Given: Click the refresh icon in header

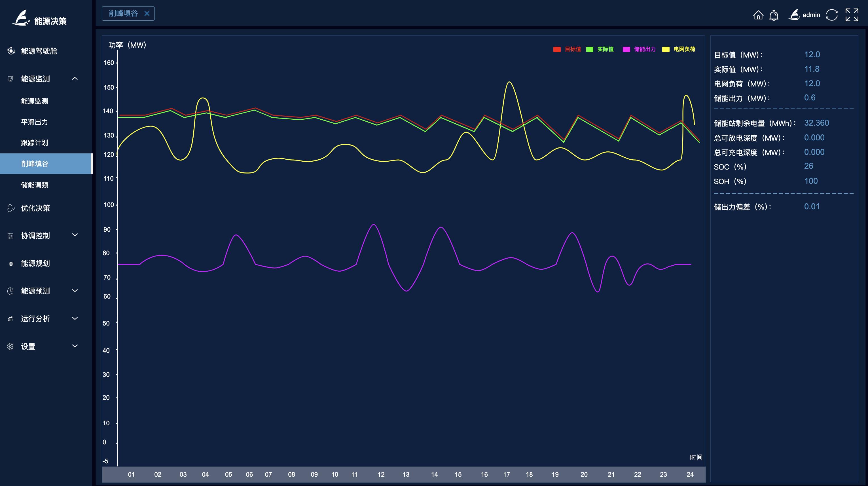Looking at the screenshot, I should pos(832,15).
